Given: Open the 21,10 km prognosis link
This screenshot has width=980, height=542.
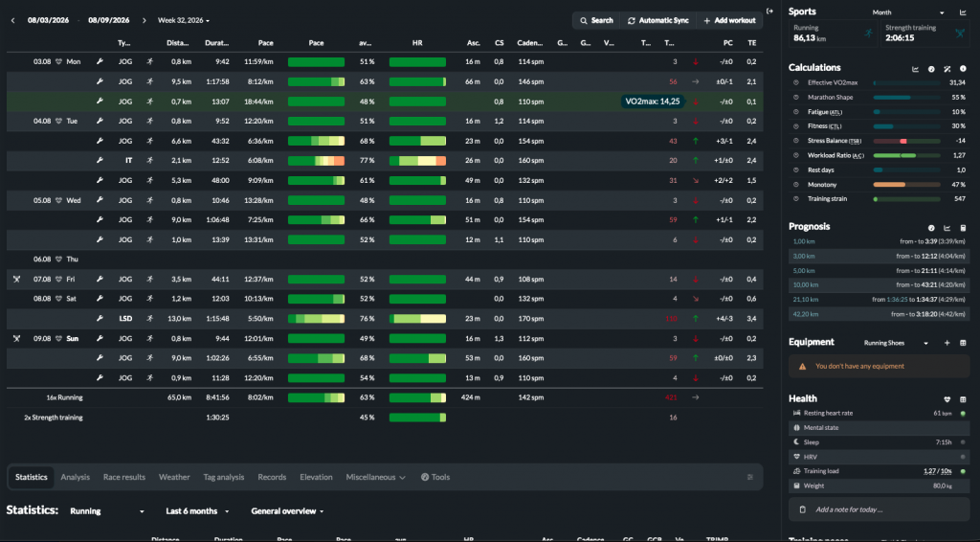Looking at the screenshot, I should tap(806, 300).
